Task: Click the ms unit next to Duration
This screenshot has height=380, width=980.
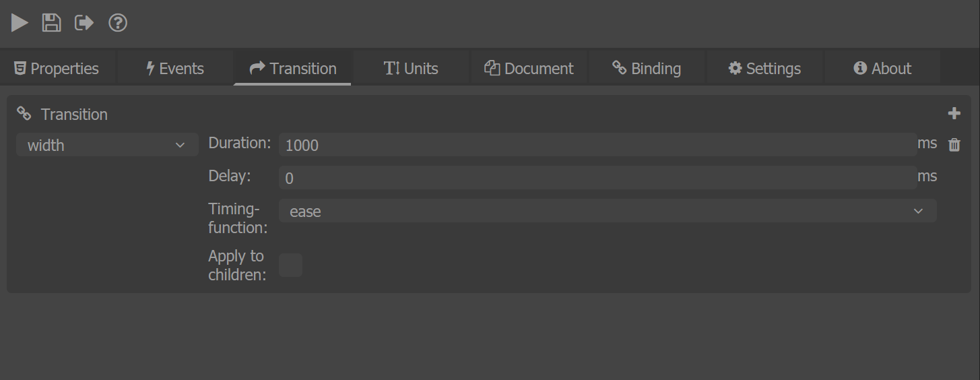Action: point(927,143)
